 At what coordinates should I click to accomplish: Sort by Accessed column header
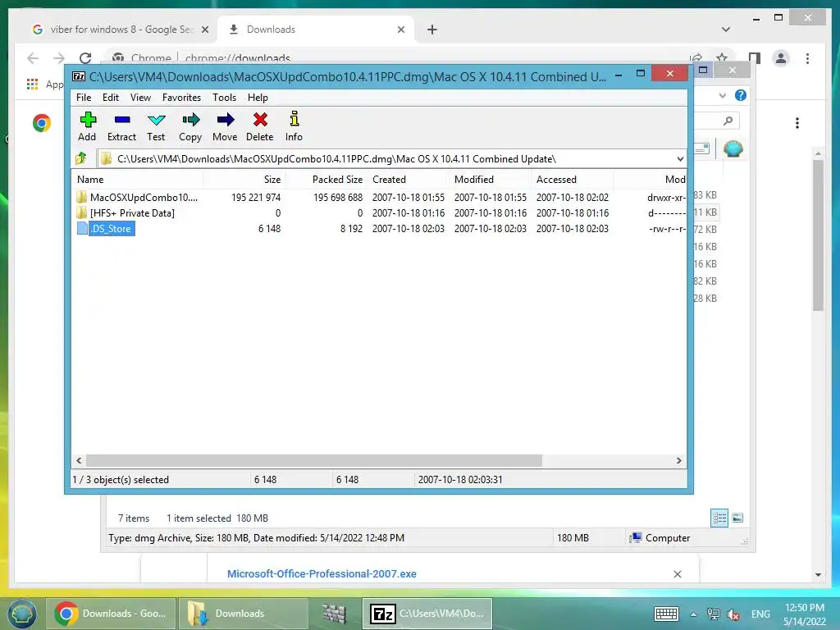pos(572,180)
